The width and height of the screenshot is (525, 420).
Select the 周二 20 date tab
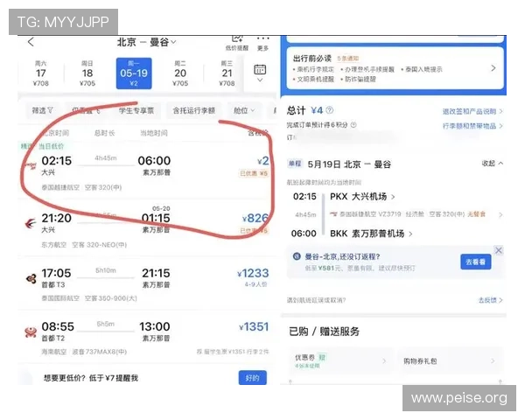[x=180, y=73]
